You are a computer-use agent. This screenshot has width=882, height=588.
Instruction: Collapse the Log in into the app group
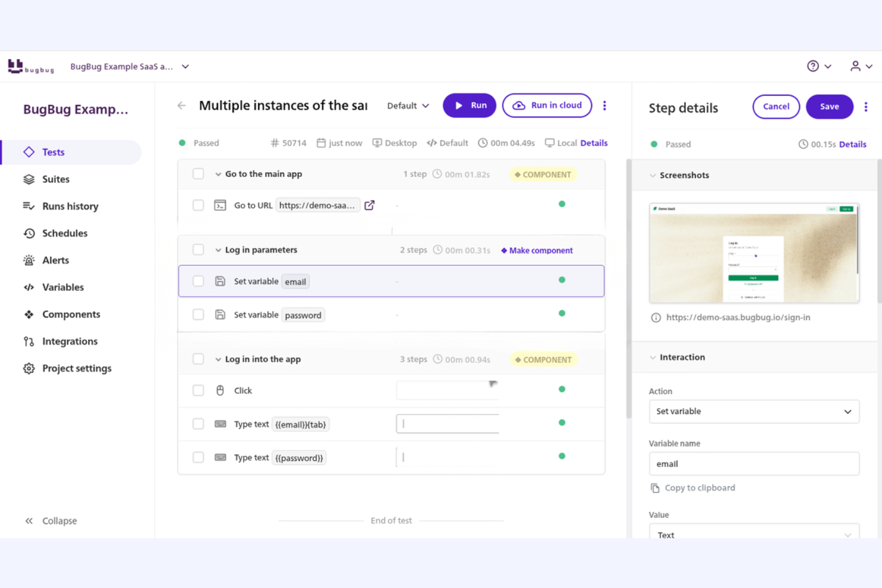point(218,359)
